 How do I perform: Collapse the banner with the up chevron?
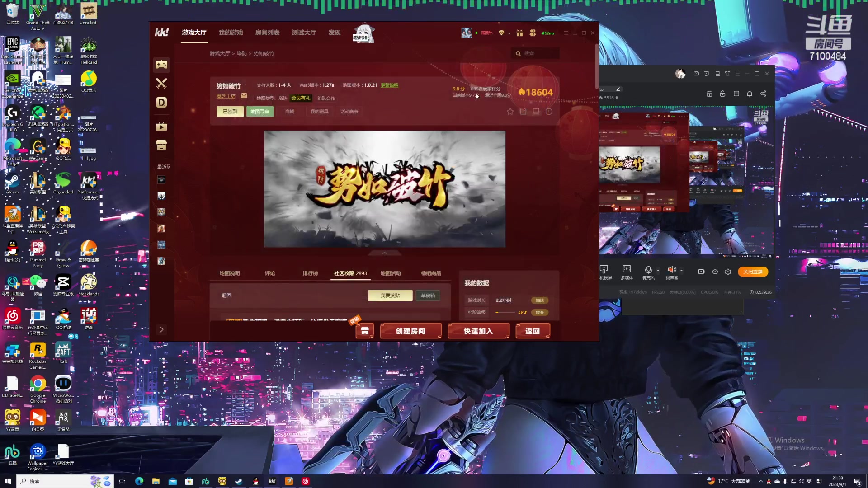click(385, 253)
